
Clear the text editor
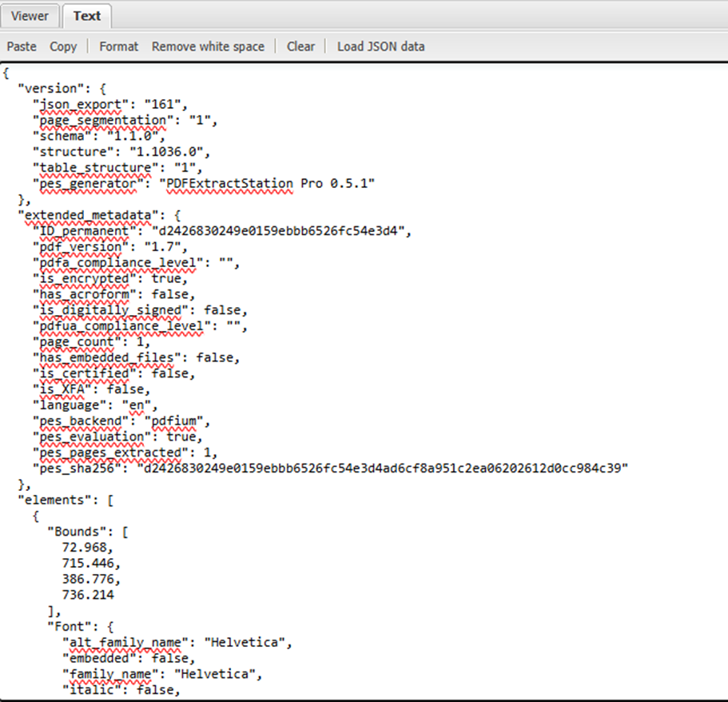[x=300, y=46]
